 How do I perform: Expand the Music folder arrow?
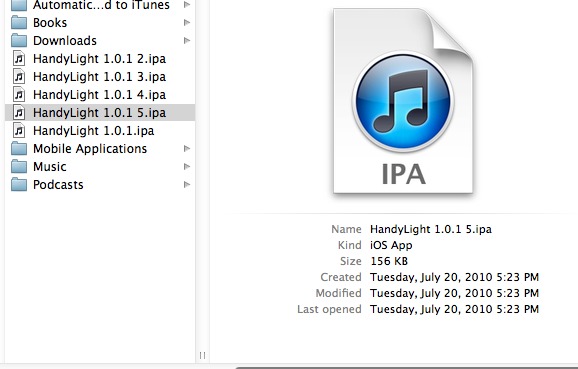pos(187,167)
